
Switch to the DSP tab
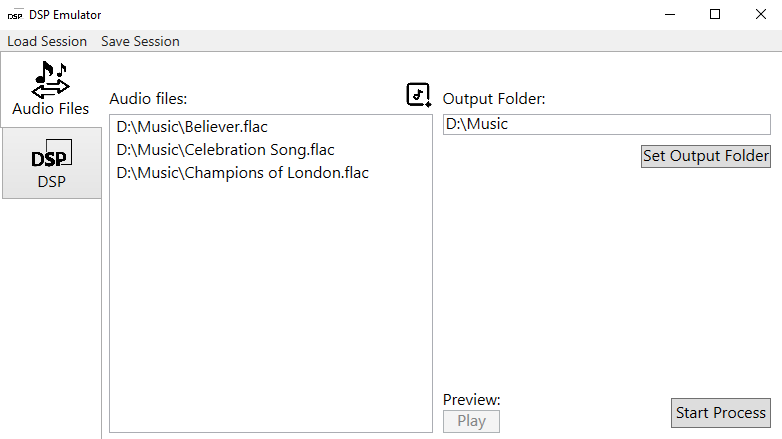click(51, 163)
